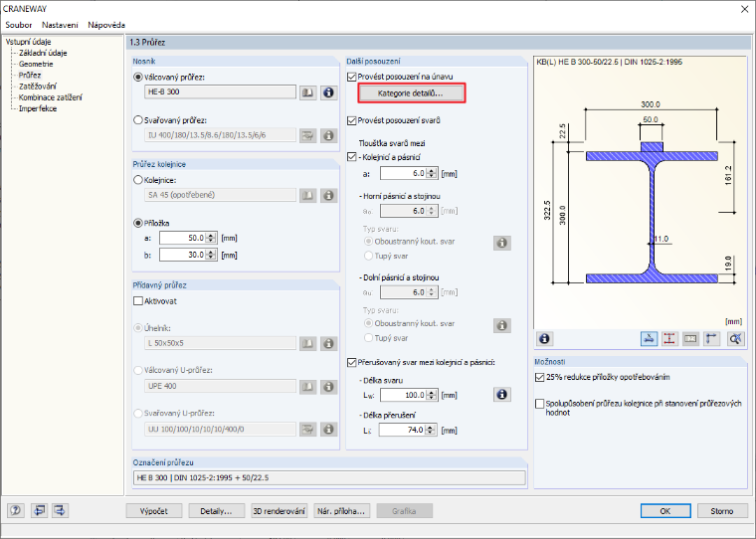This screenshot has height=539, width=756.
Task: Click the HE-B 300 section input field
Action: point(221,92)
